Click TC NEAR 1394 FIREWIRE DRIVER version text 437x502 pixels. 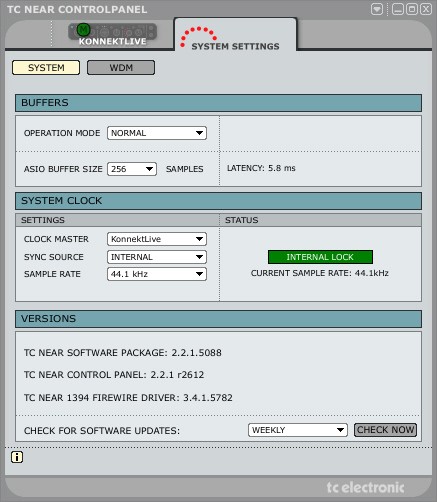click(128, 398)
